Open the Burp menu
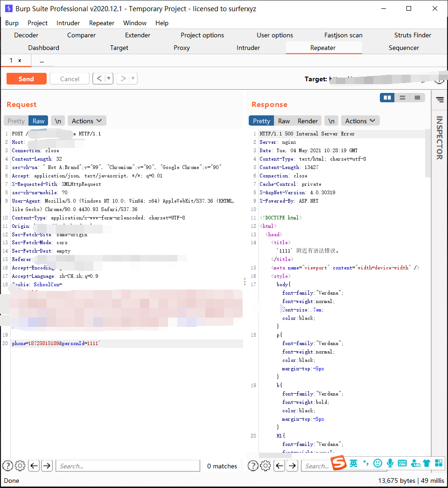Screen dimensions: 448x488 [x=12, y=23]
